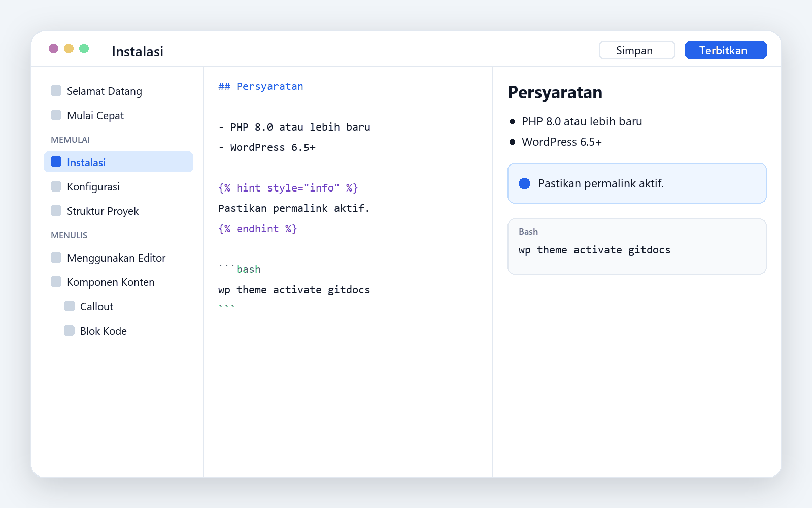Click the editor's "wp theme activate gitdocs" line
Screen dimensions: 812x508
coord(294,290)
